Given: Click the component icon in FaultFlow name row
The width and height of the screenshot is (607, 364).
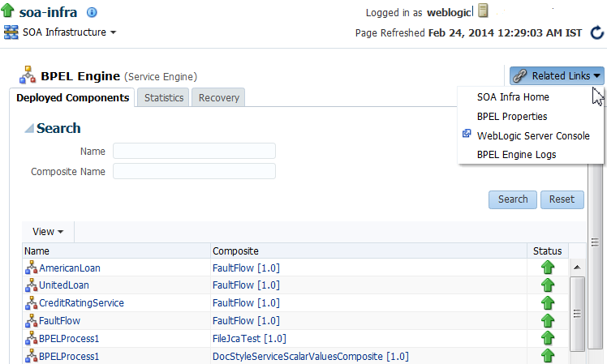Looking at the screenshot, I should (x=31, y=321).
